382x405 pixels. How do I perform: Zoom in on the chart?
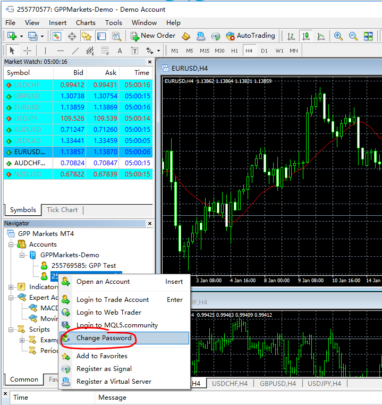338,36
